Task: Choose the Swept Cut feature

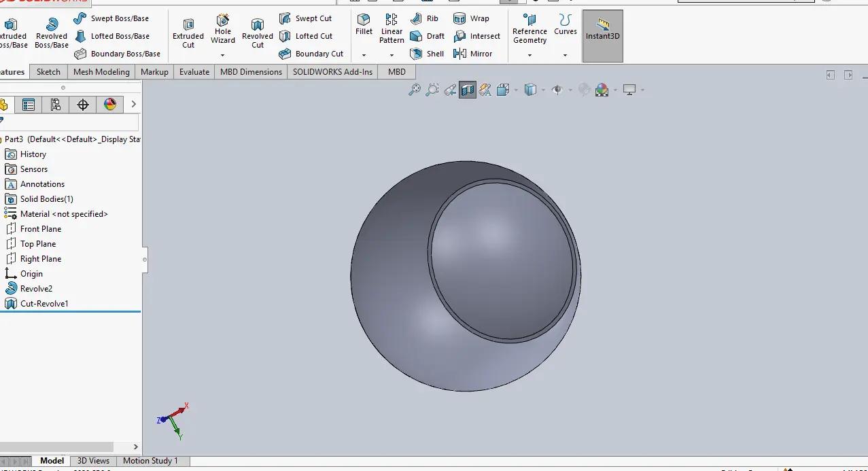Action: click(305, 18)
